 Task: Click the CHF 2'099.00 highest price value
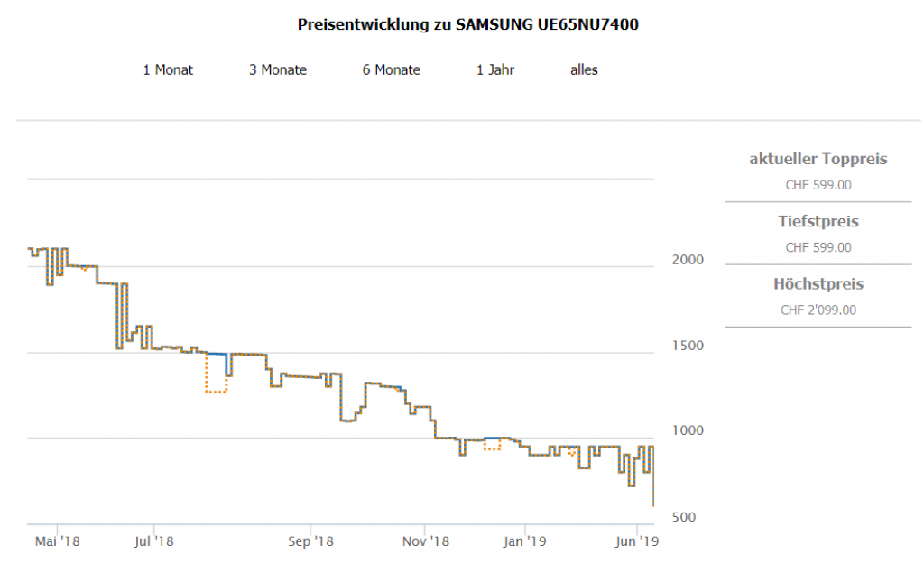[x=818, y=310]
